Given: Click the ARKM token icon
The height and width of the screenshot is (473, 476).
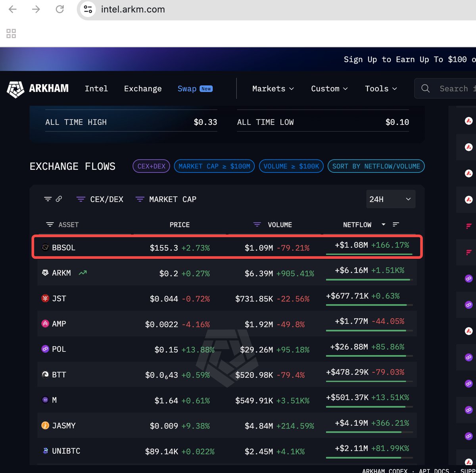Looking at the screenshot, I should [x=45, y=273].
